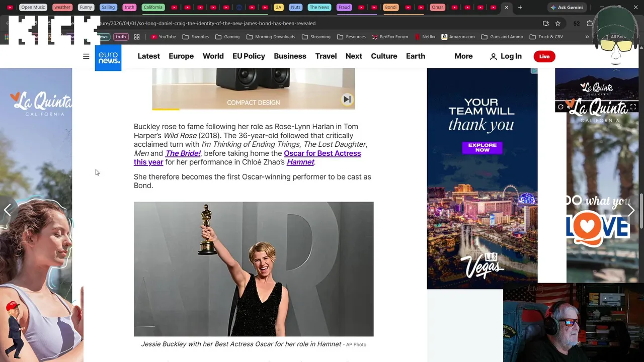Click the tab groups grid icon
The image size is (644, 362).
pos(136,37)
